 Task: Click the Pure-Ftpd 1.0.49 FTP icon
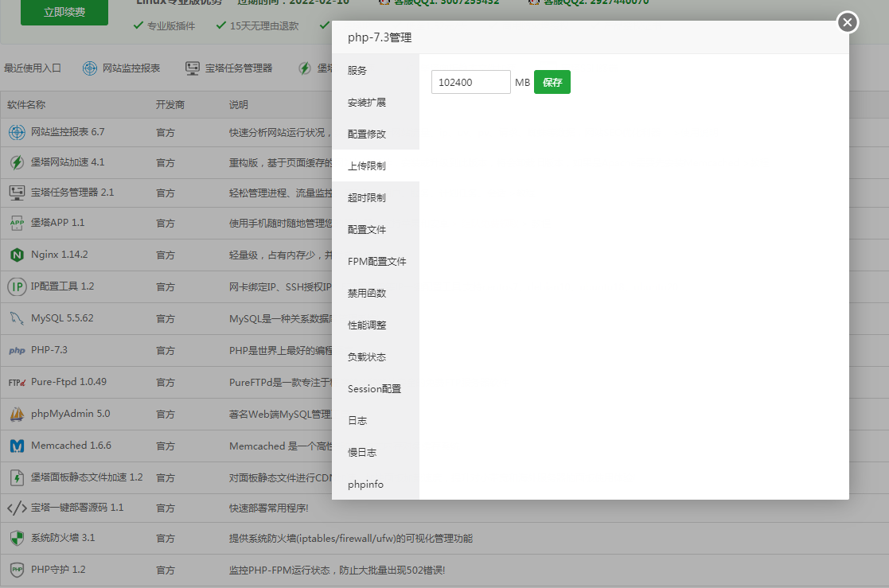pos(17,382)
